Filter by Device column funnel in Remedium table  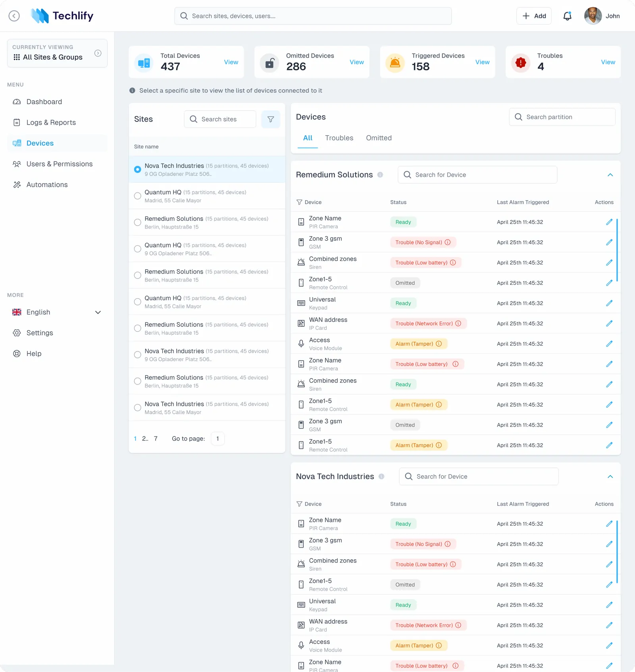click(299, 202)
